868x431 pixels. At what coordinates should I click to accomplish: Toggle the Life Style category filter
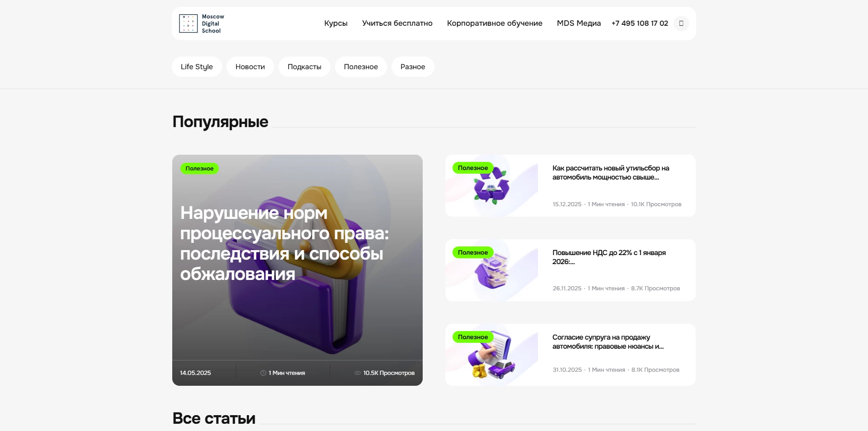[196, 66]
